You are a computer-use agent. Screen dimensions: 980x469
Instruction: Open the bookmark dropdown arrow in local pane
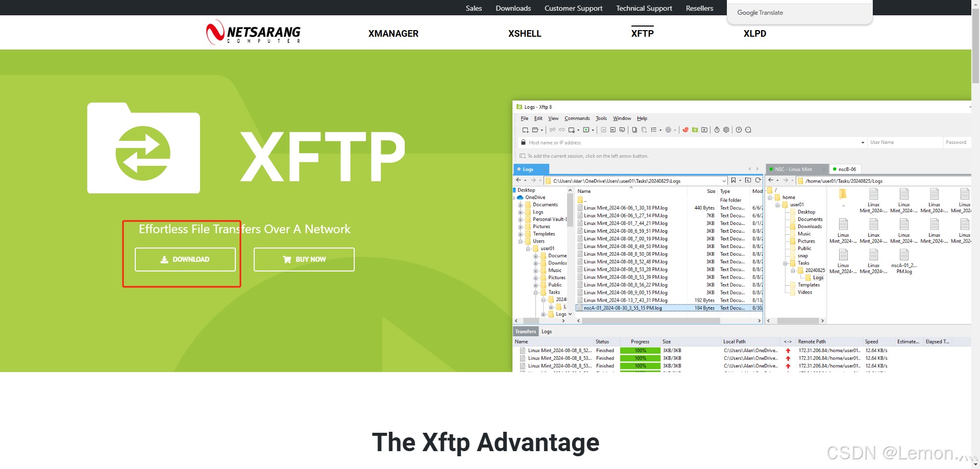[740, 181]
